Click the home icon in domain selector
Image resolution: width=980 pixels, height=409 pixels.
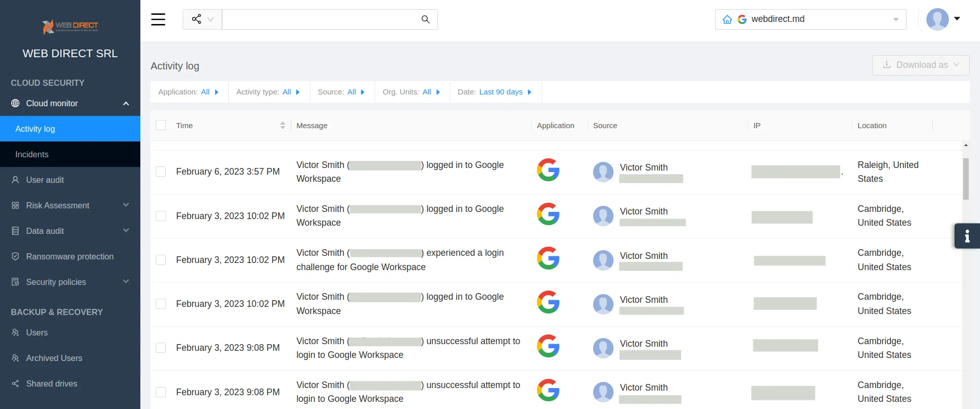point(727,19)
